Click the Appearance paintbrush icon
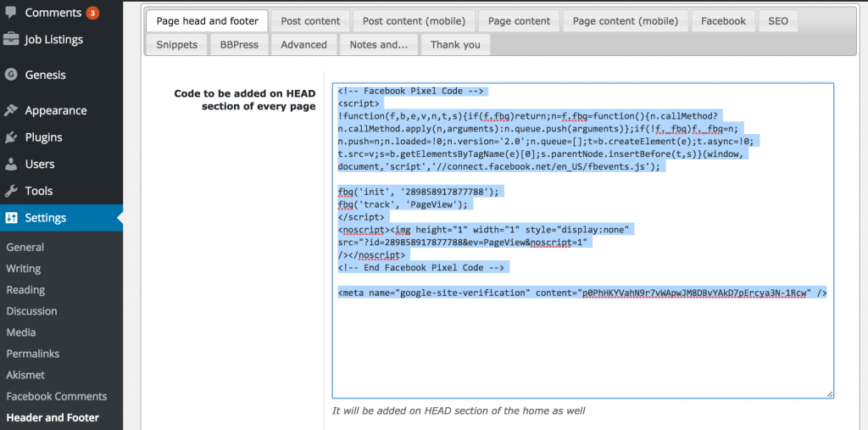This screenshot has height=430, width=868. pyautogui.click(x=10, y=110)
